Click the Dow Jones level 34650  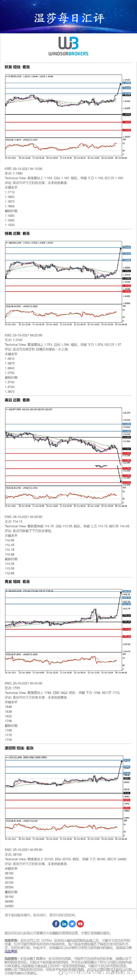click(x=9, y=906)
